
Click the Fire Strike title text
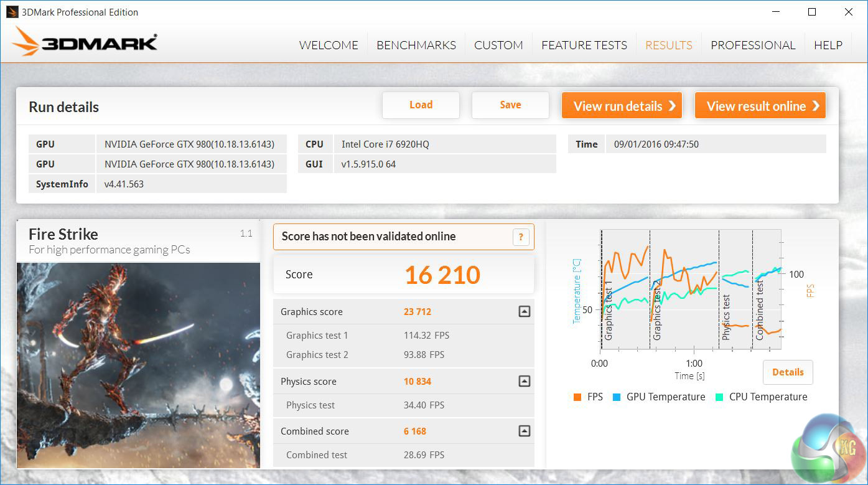point(63,235)
